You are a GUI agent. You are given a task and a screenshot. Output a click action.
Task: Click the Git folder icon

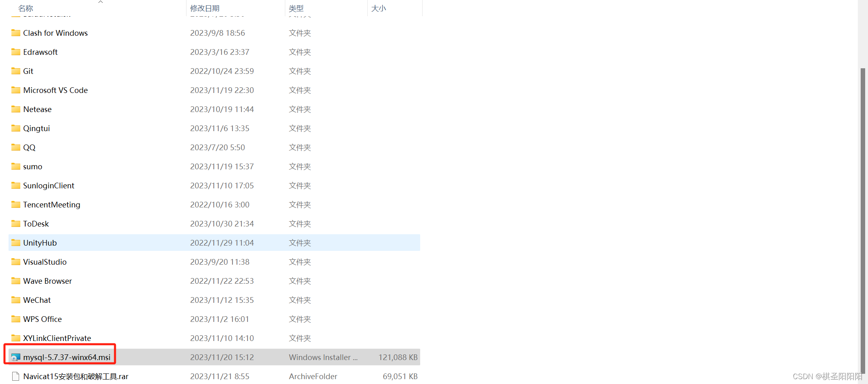tap(16, 71)
